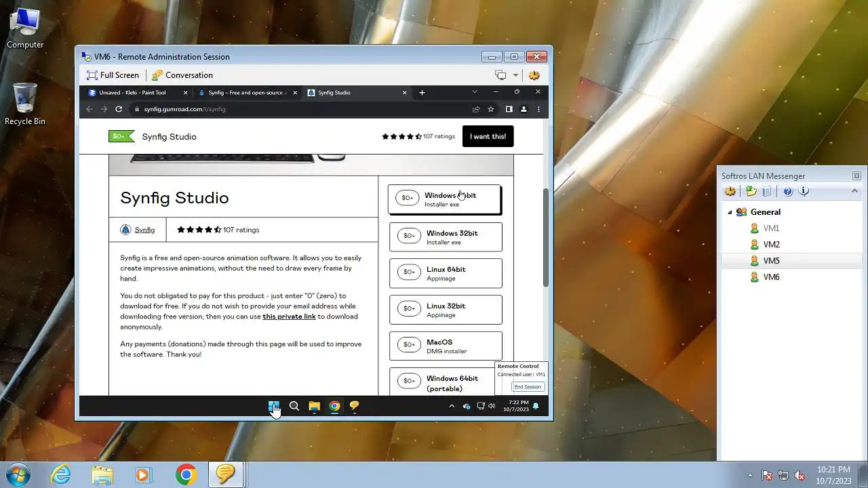Select Recycle Bin desktop icon

pos(25,104)
